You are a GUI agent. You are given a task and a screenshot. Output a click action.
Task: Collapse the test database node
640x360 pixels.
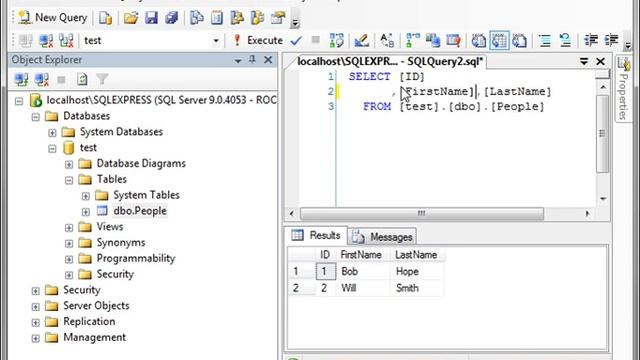(52, 148)
